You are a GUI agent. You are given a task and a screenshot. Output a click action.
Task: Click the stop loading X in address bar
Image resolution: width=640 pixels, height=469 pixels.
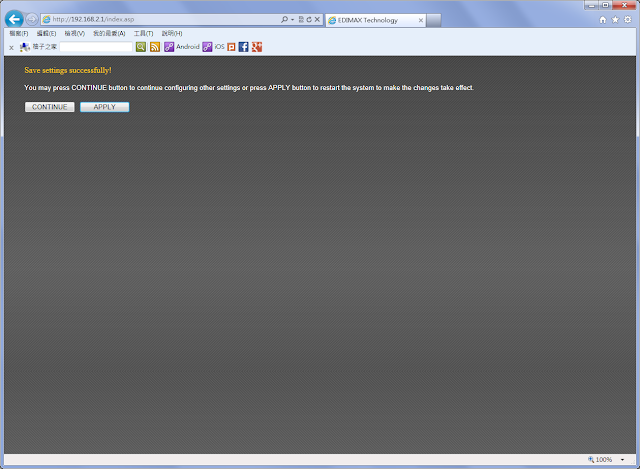pos(317,19)
